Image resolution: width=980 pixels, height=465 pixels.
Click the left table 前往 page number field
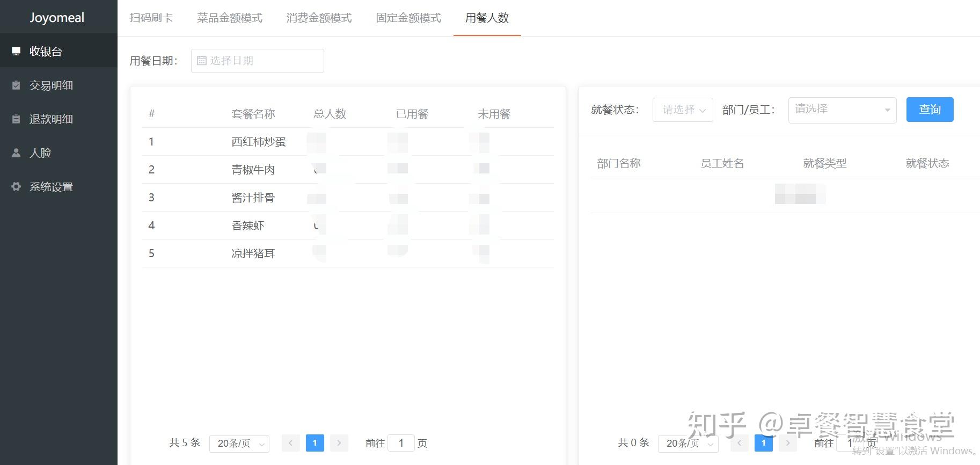[x=401, y=443]
